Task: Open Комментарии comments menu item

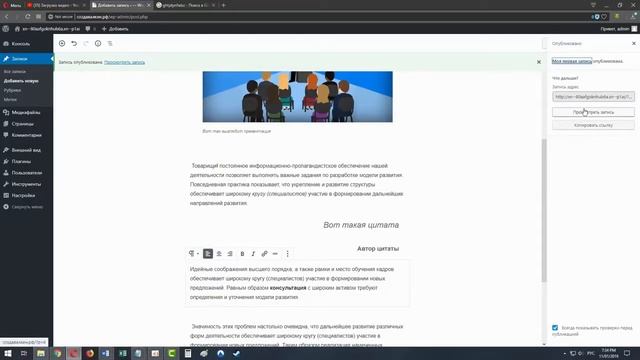Action: pyautogui.click(x=27, y=135)
